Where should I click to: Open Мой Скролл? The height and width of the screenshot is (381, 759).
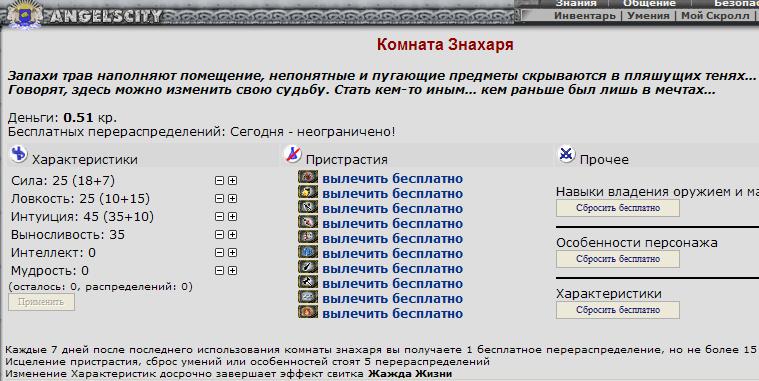[715, 15]
